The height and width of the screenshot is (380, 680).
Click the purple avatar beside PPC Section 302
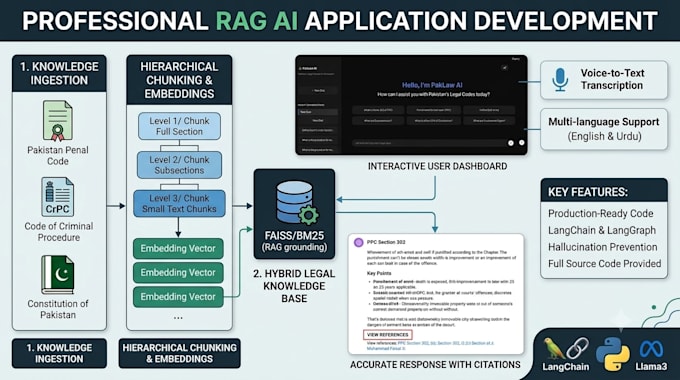[x=359, y=242]
